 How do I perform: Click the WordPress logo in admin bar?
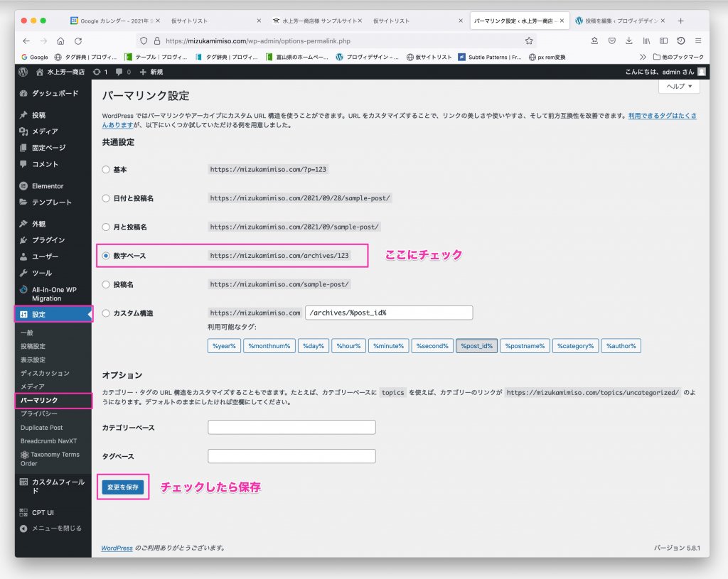click(23, 72)
